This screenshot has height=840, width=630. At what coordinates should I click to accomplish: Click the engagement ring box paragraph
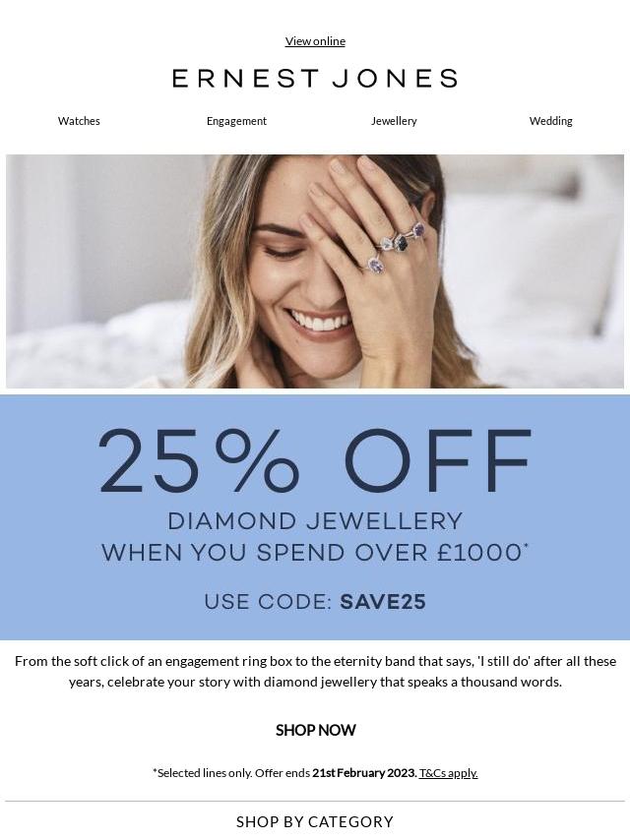click(x=315, y=671)
